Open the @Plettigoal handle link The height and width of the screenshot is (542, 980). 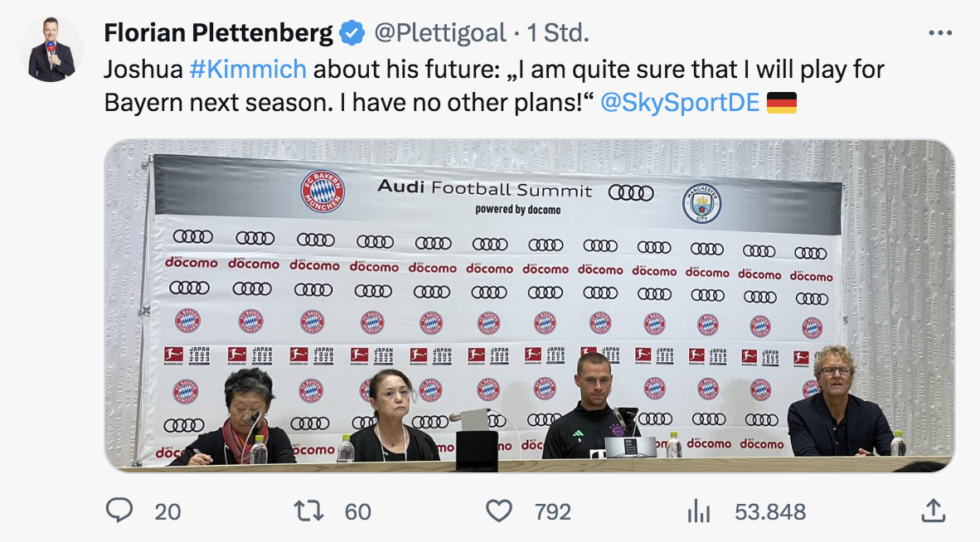click(x=439, y=33)
